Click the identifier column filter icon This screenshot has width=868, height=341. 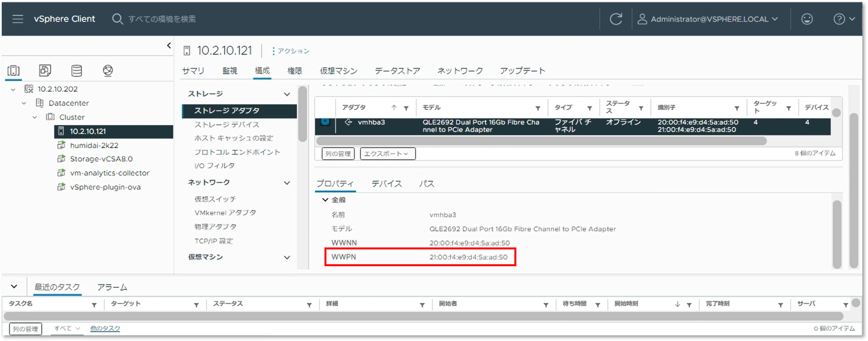click(x=737, y=108)
